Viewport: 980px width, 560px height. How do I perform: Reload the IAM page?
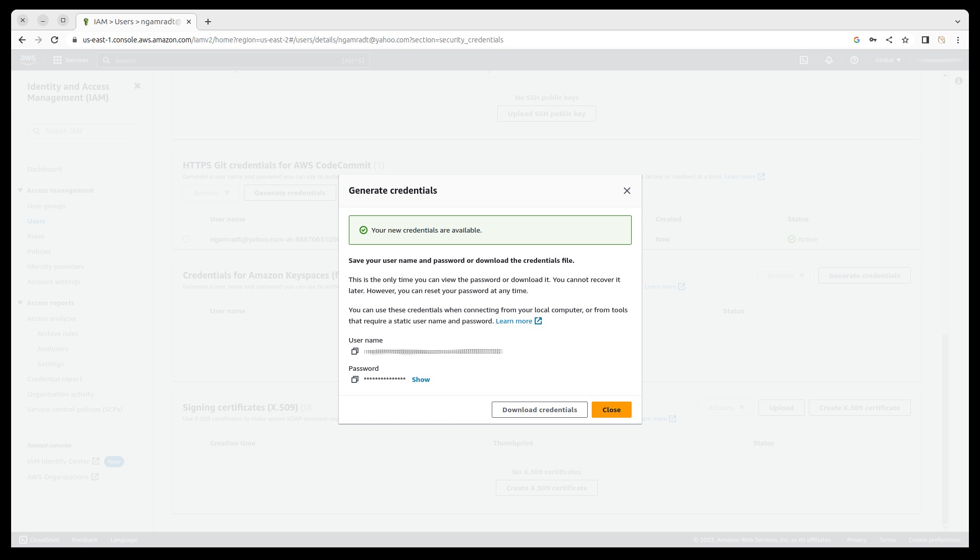(55, 40)
